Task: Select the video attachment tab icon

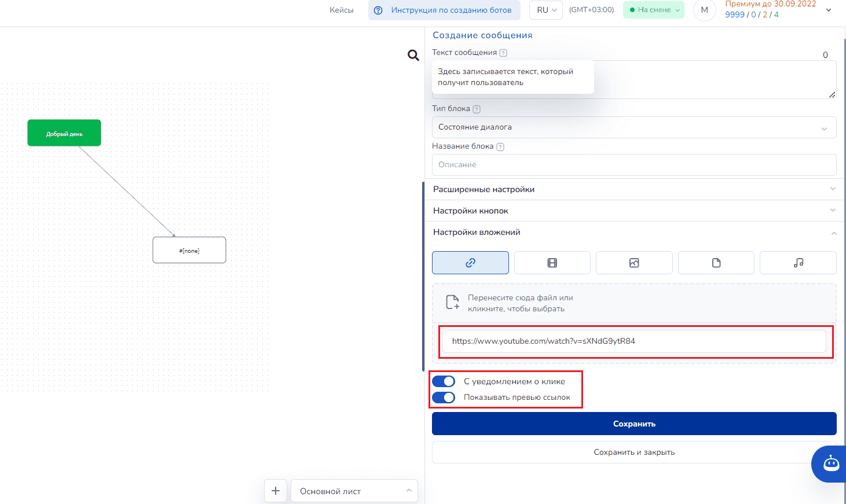Action: (552, 263)
